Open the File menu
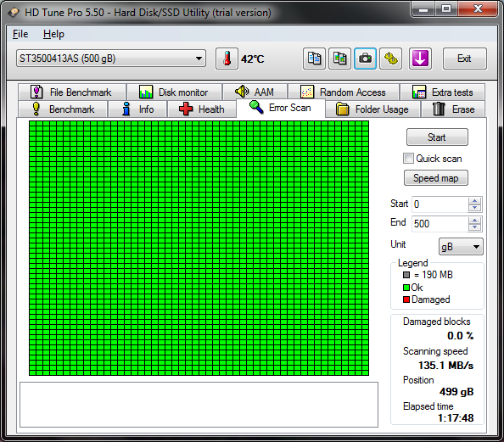Image resolution: width=504 pixels, height=442 pixels. coord(20,34)
